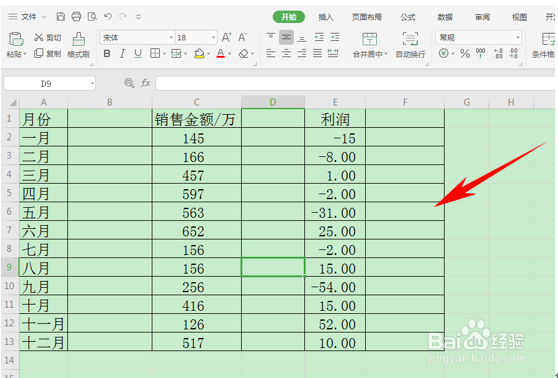The width and height of the screenshot is (558, 378).
Task: Decrease font size with A- icon
Action: [x=242, y=37]
